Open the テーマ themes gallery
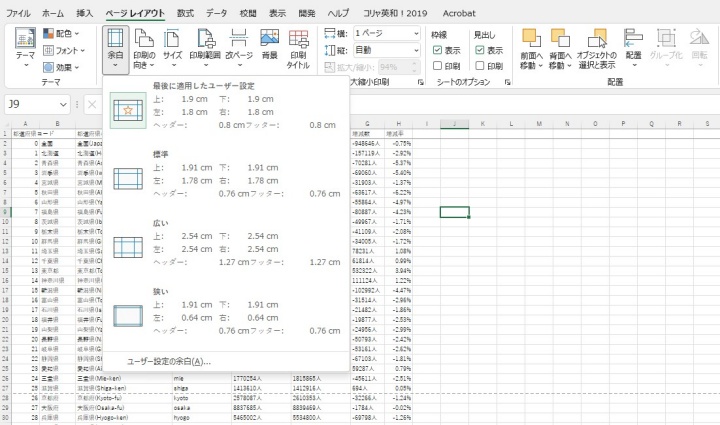The width and height of the screenshot is (720, 425). pyautogui.click(x=25, y=48)
